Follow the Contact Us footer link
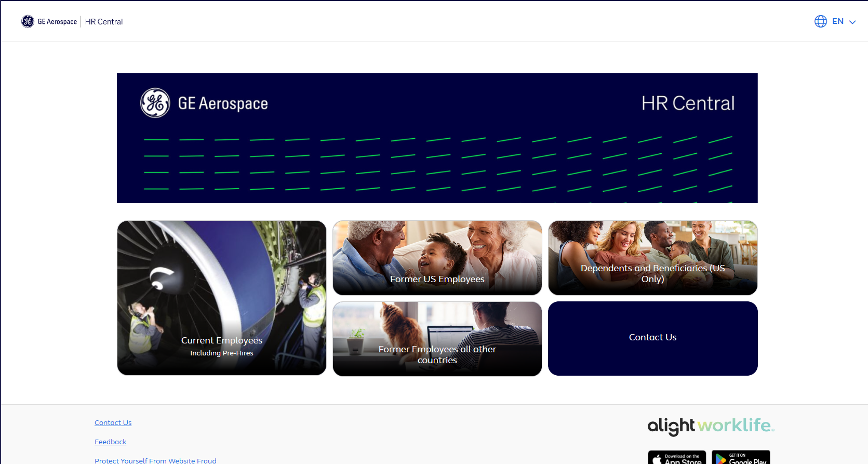Screen dimensions: 868x464 point(113,423)
